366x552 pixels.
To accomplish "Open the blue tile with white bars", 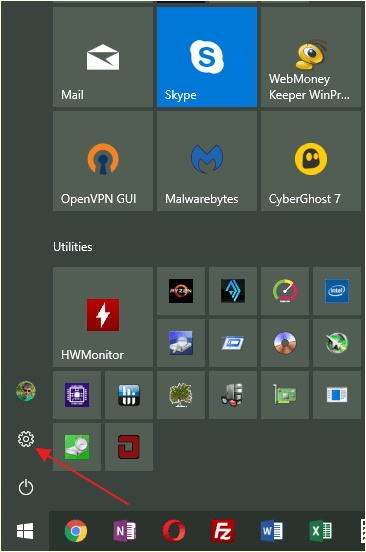I will [129, 395].
